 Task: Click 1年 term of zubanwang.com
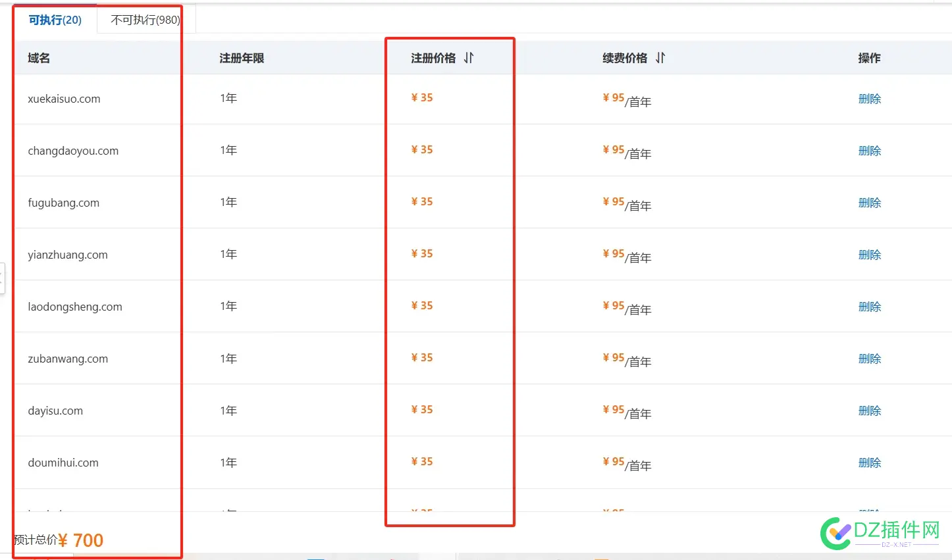(228, 359)
